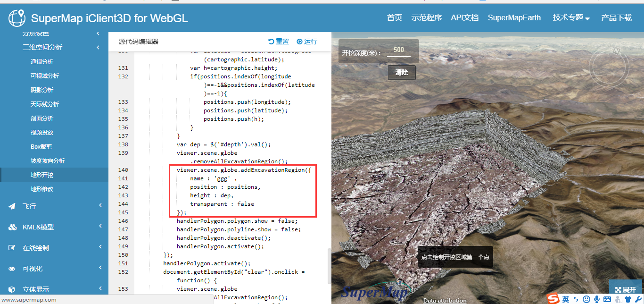
Task: Select 坡度坡向分析 in the sidebar
Action: [48, 160]
